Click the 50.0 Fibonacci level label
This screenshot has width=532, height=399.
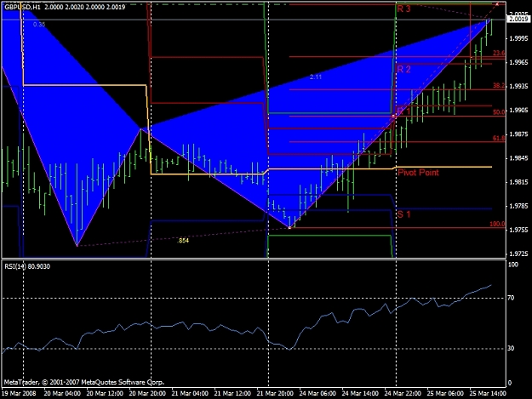[x=499, y=111]
